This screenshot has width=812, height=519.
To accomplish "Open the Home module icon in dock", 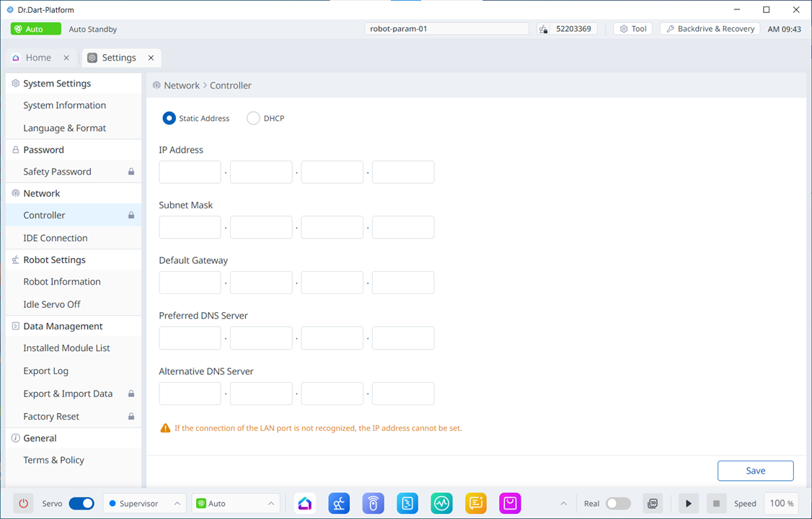I will pos(305,503).
